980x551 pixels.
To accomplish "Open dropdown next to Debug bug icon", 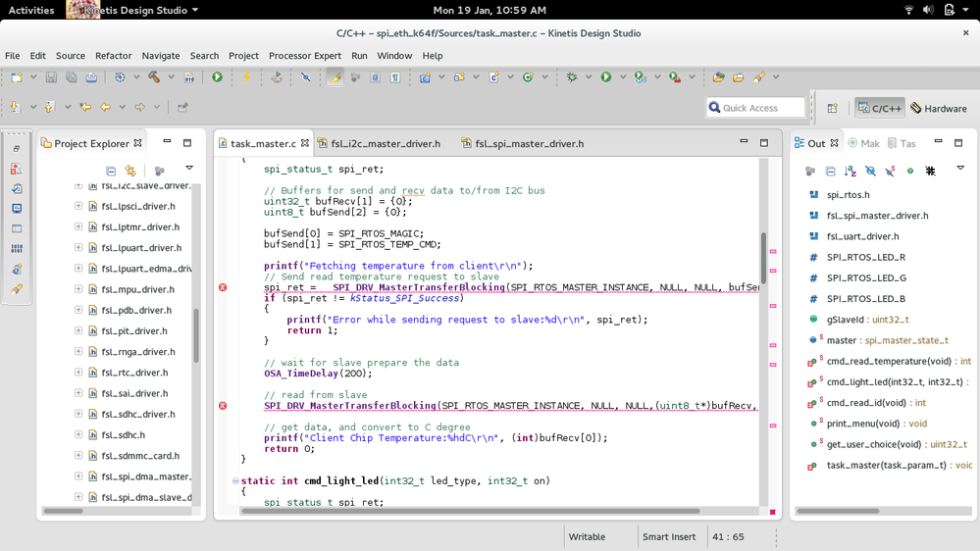I will tap(589, 77).
